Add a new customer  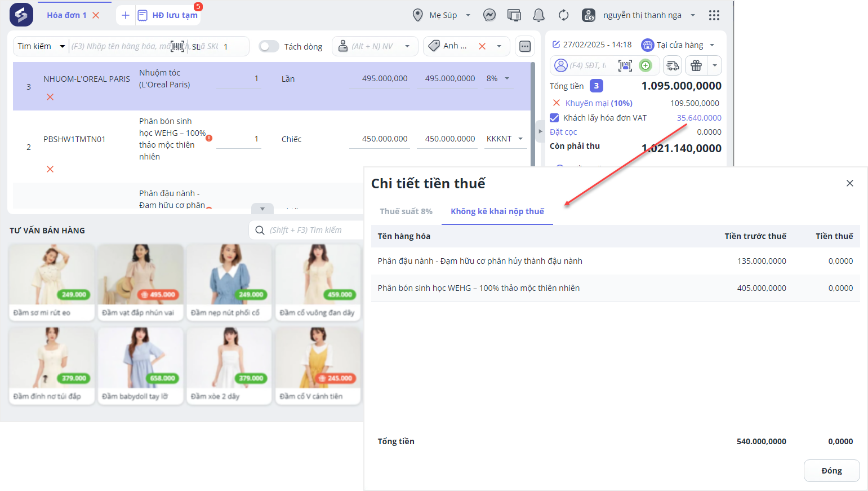click(x=646, y=65)
